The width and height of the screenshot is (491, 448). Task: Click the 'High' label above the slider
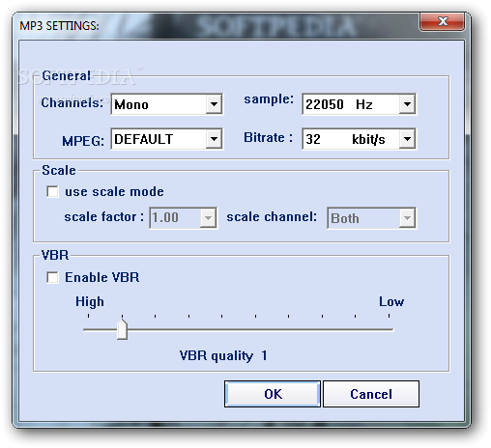coord(90,302)
